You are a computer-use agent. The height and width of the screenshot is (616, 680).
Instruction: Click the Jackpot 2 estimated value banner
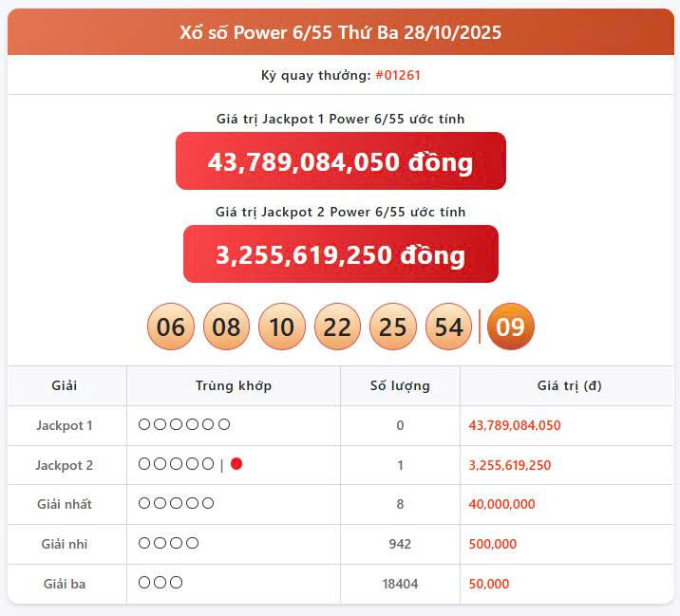[x=340, y=254]
